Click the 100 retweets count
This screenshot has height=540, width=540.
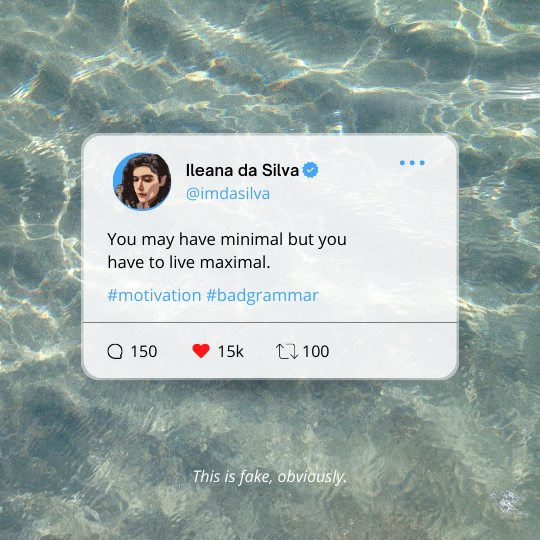tap(316, 352)
